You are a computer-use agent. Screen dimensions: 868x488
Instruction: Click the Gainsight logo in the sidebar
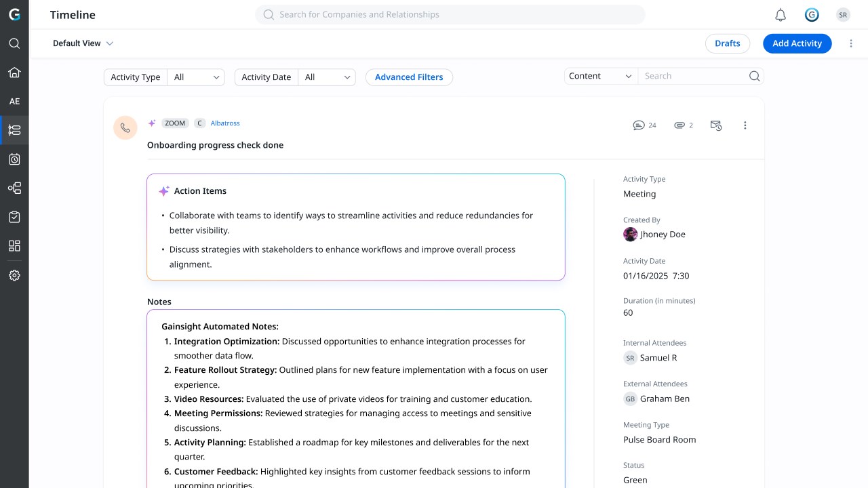pos(14,14)
